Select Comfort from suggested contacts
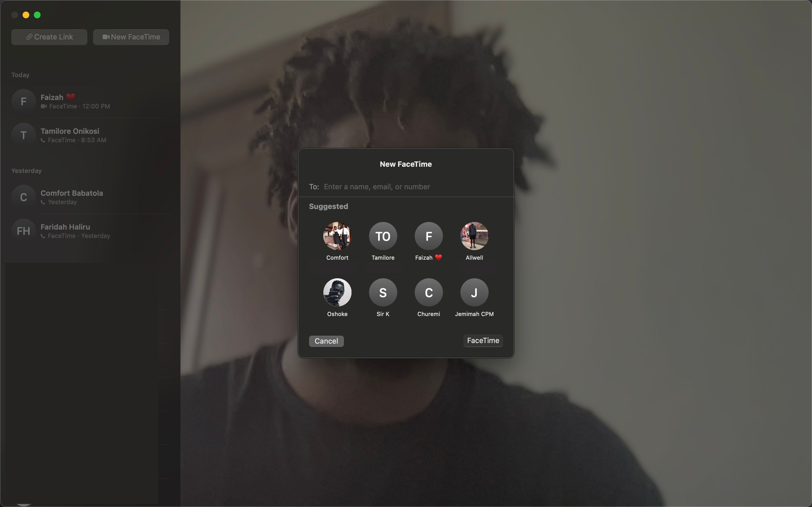The image size is (812, 507). (x=337, y=236)
